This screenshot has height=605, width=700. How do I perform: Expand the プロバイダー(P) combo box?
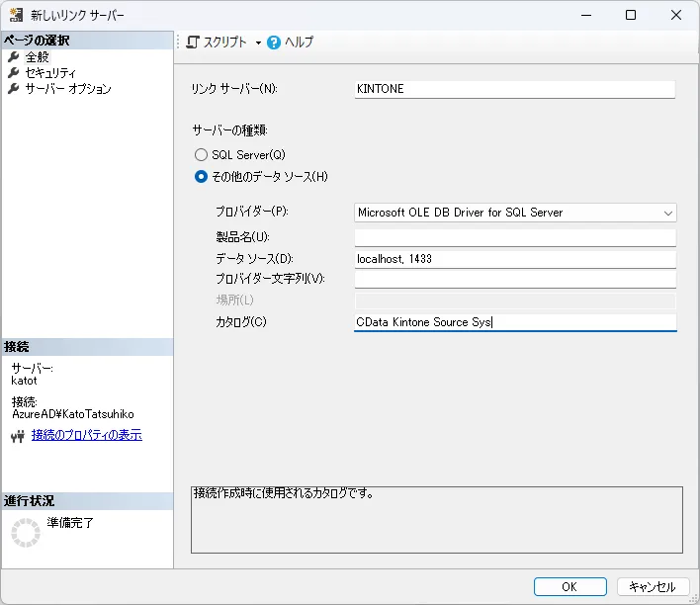(667, 213)
